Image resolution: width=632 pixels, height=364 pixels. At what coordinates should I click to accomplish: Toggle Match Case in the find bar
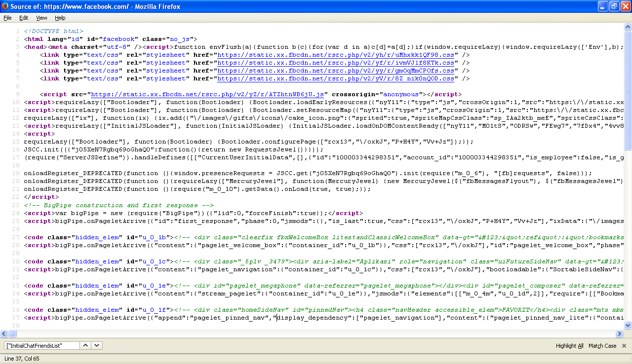(601, 345)
